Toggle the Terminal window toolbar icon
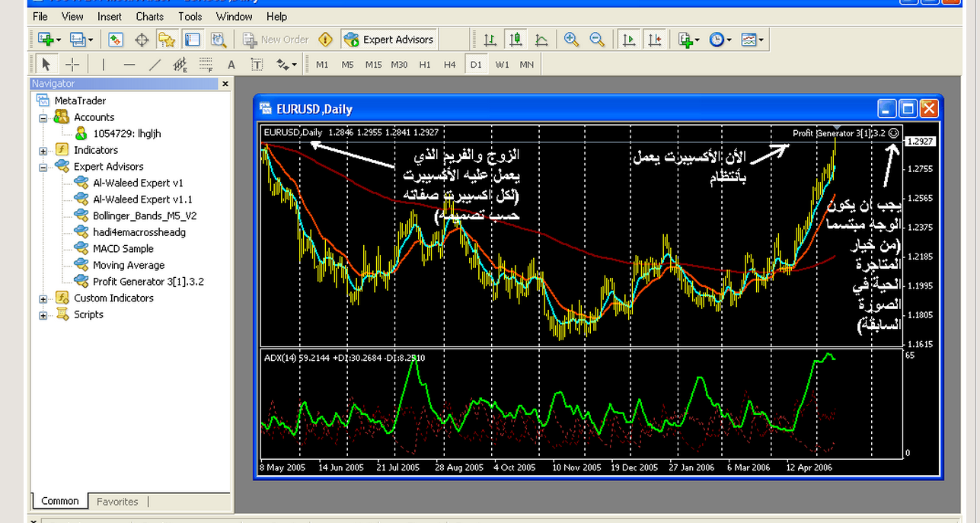The image size is (980, 523). click(193, 40)
